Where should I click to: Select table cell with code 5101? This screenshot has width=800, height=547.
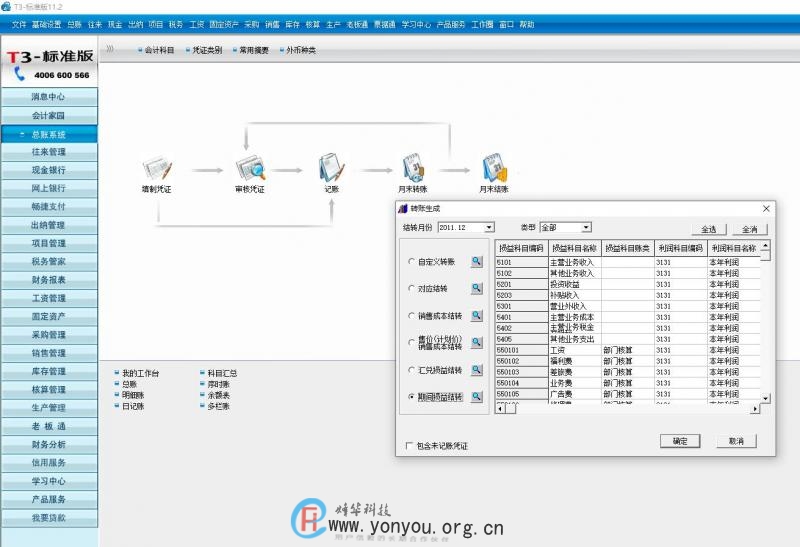(x=521, y=262)
